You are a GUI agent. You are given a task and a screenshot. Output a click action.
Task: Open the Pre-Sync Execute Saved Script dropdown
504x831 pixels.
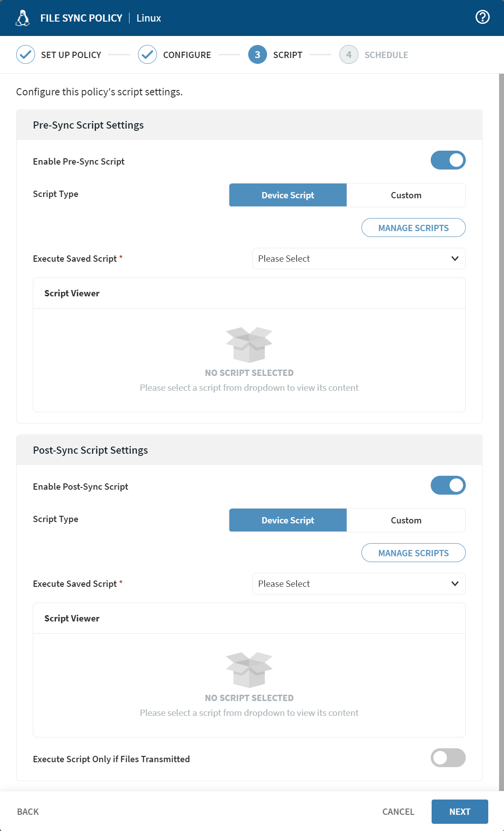(359, 259)
